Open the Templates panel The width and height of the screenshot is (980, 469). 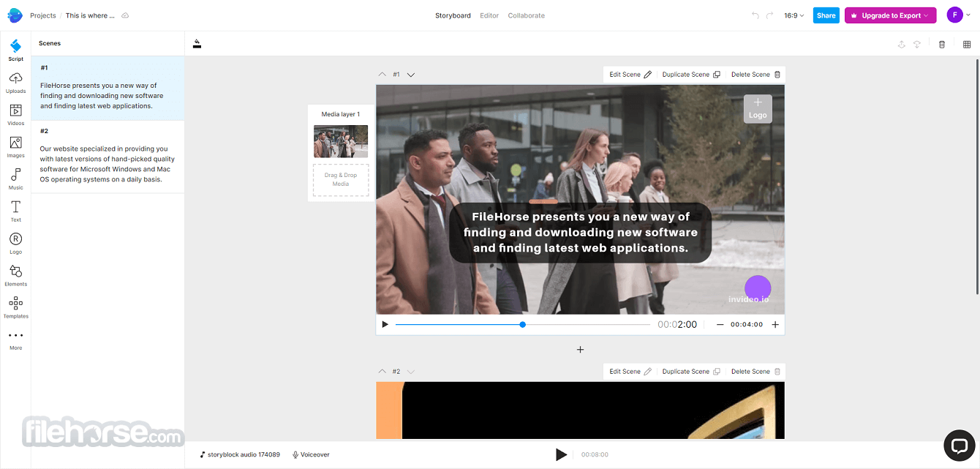point(15,308)
